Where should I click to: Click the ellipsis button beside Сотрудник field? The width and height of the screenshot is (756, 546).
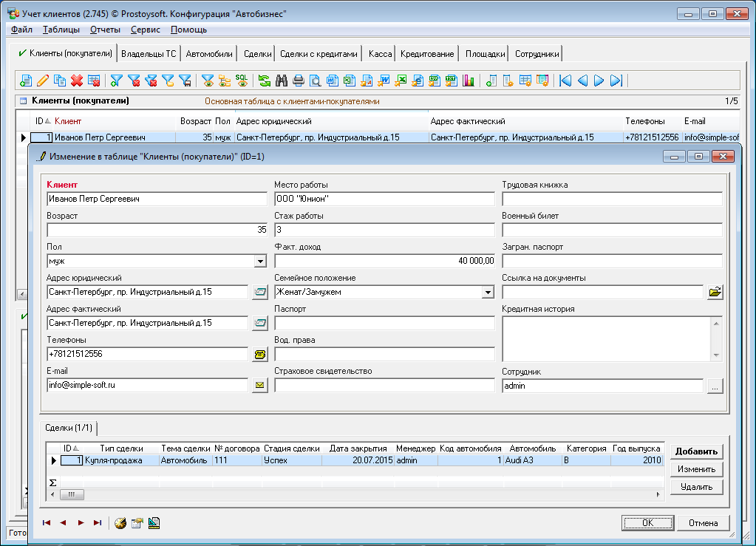click(714, 386)
